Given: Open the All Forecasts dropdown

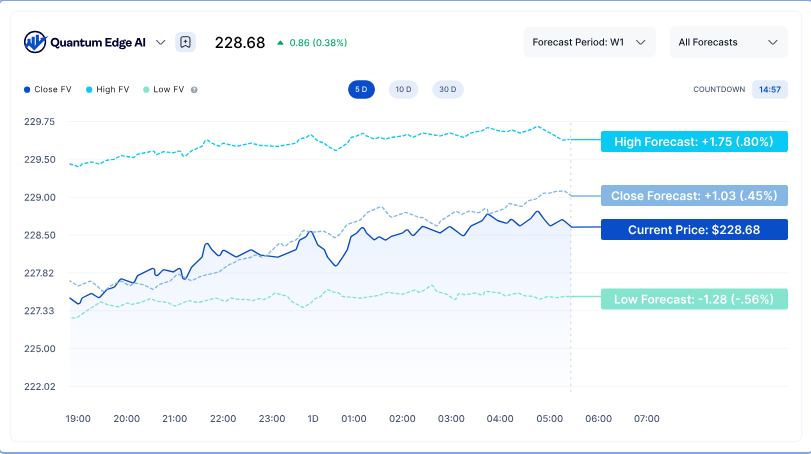Looking at the screenshot, I should [726, 42].
